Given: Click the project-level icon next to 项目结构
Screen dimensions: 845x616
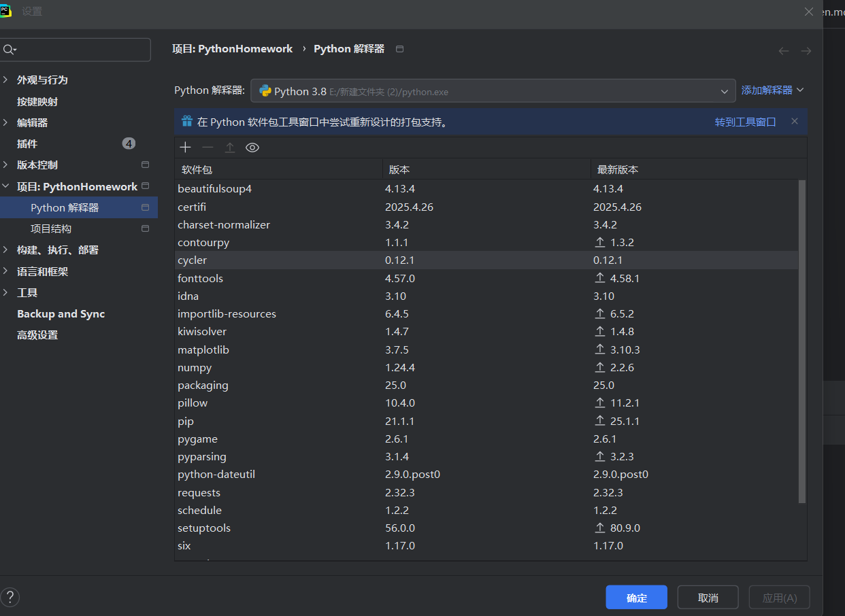Looking at the screenshot, I should click(x=145, y=228).
